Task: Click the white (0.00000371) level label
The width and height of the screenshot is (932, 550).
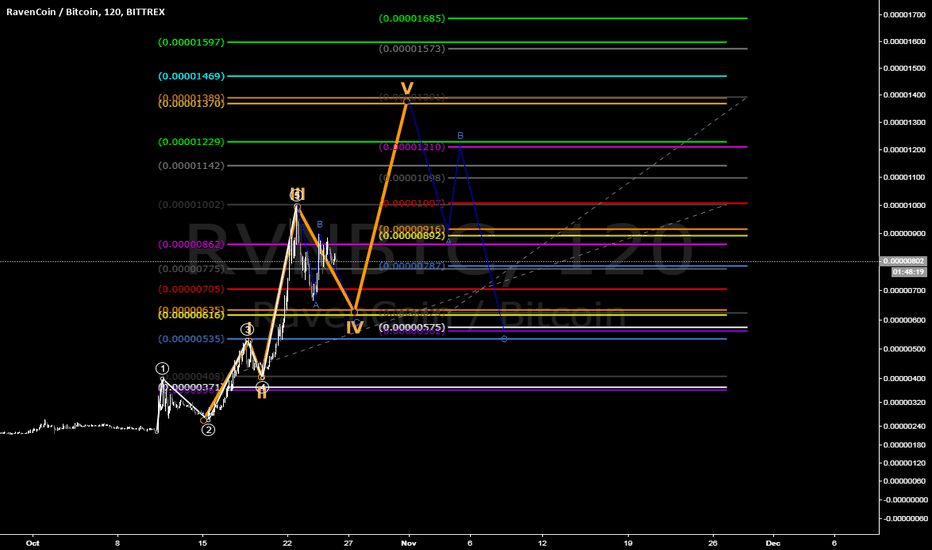Action: 191,387
